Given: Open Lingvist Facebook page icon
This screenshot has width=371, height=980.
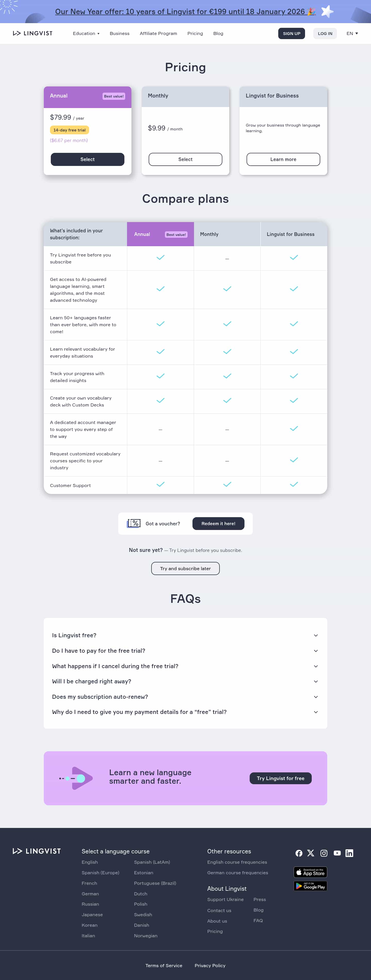Looking at the screenshot, I should click(x=299, y=853).
